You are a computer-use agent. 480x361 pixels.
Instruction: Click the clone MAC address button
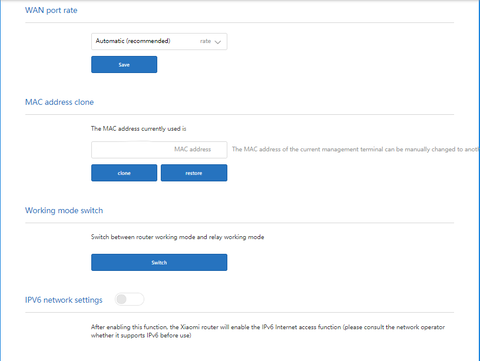coord(124,173)
